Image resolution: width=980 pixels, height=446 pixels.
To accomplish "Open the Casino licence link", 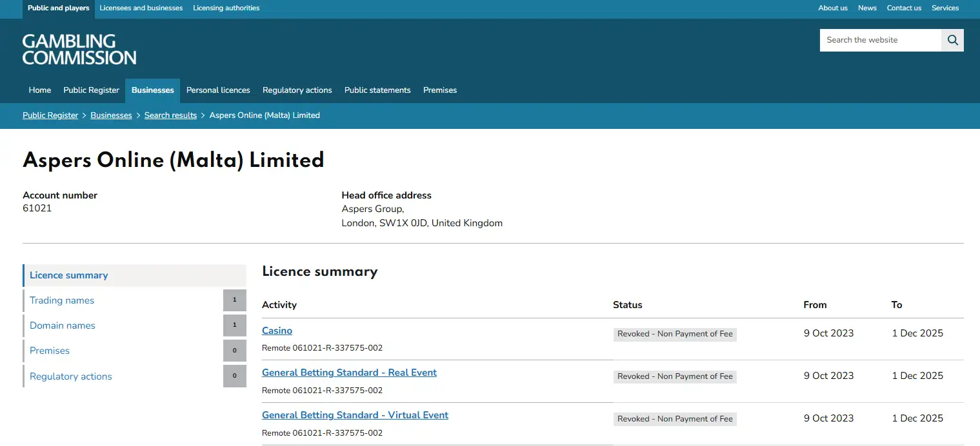I will 277,331.
